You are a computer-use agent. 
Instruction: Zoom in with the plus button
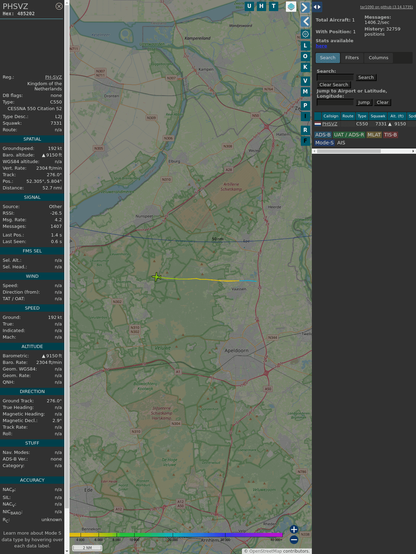(x=294, y=529)
